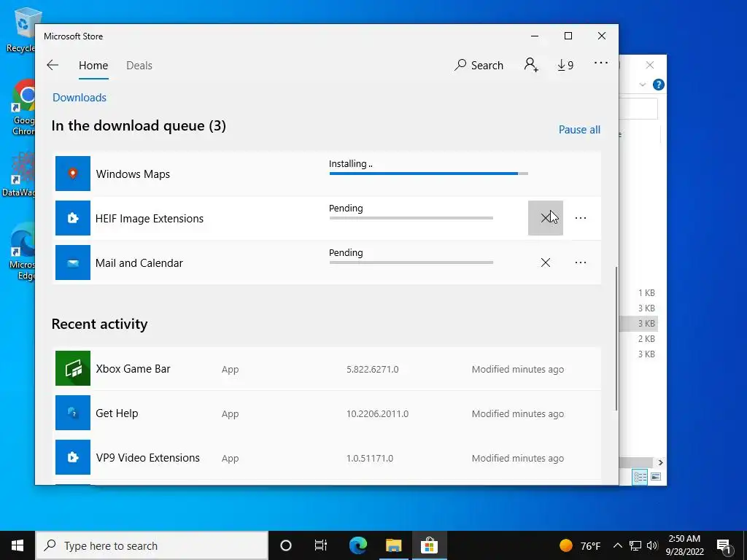747x560 pixels.
Task: Click the Mail and Calendar pending progress bar
Action: point(411,262)
